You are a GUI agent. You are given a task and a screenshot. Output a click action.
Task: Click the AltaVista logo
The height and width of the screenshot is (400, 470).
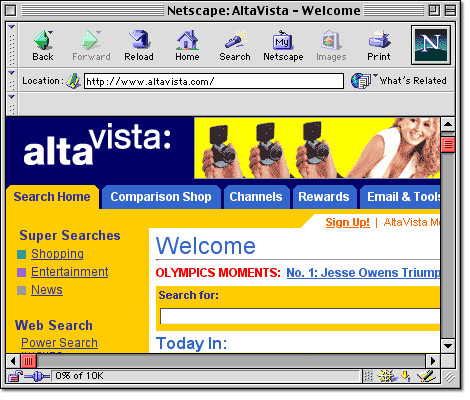click(x=97, y=145)
